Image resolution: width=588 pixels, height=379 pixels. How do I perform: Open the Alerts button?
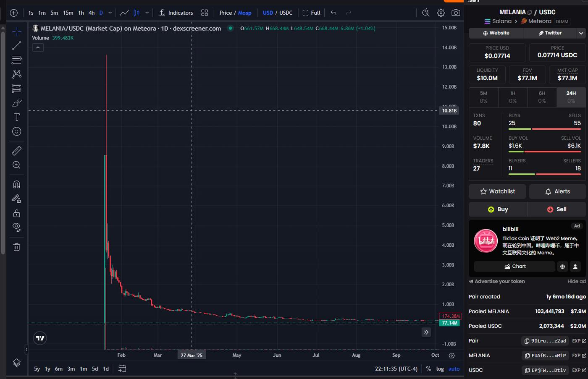(557, 191)
